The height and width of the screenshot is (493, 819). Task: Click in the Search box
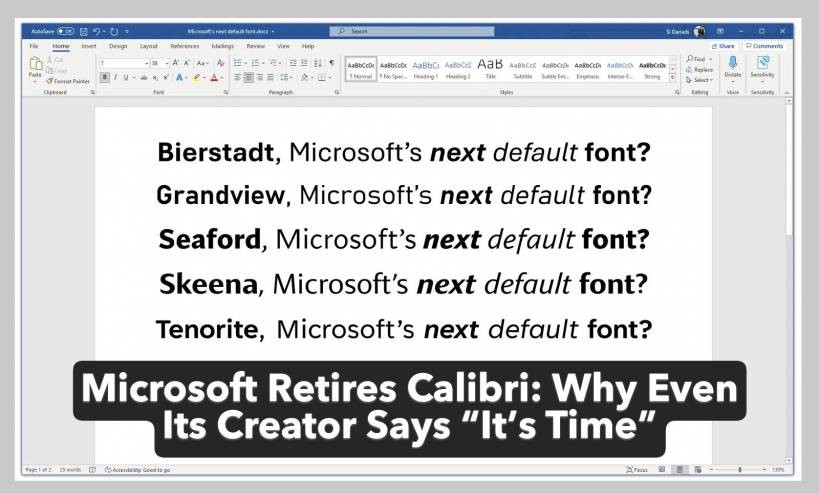[x=412, y=31]
